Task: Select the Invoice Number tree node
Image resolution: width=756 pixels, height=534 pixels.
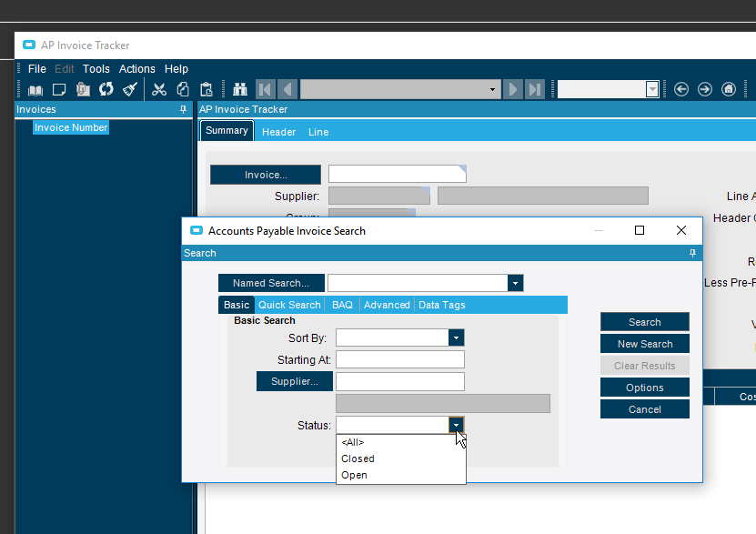Action: pyautogui.click(x=71, y=127)
